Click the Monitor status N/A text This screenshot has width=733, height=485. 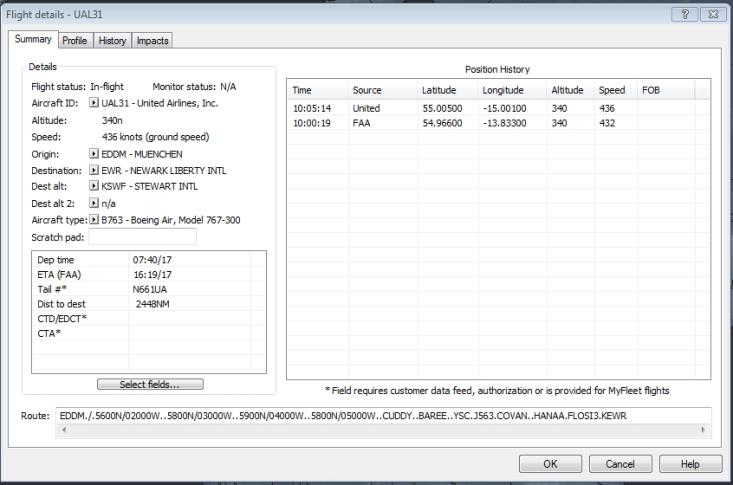228,87
